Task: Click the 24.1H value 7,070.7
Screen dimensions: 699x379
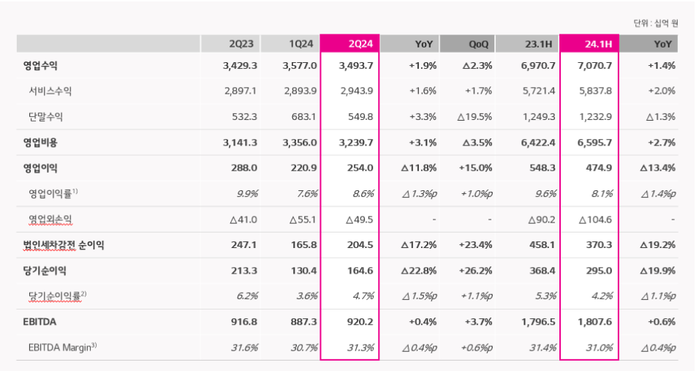Action: tap(595, 66)
